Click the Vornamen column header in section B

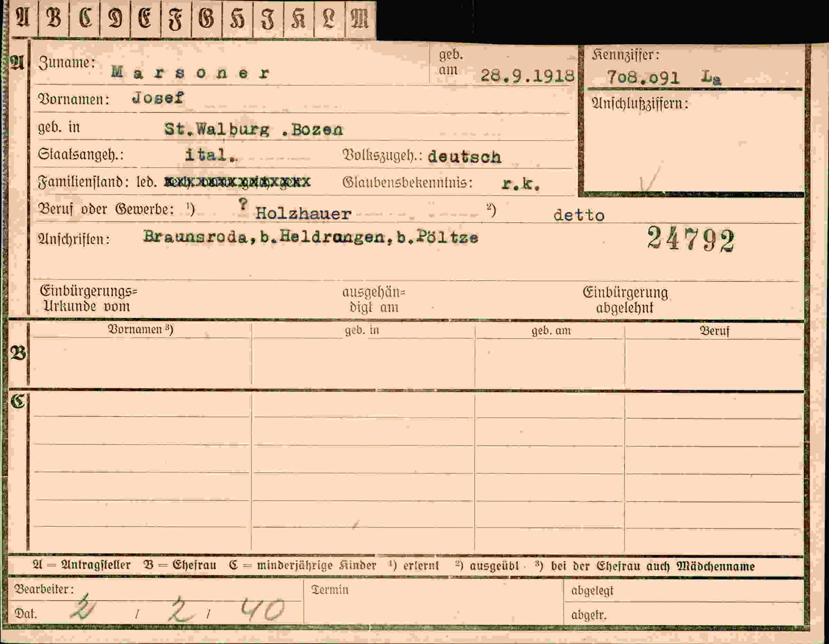[x=140, y=329]
